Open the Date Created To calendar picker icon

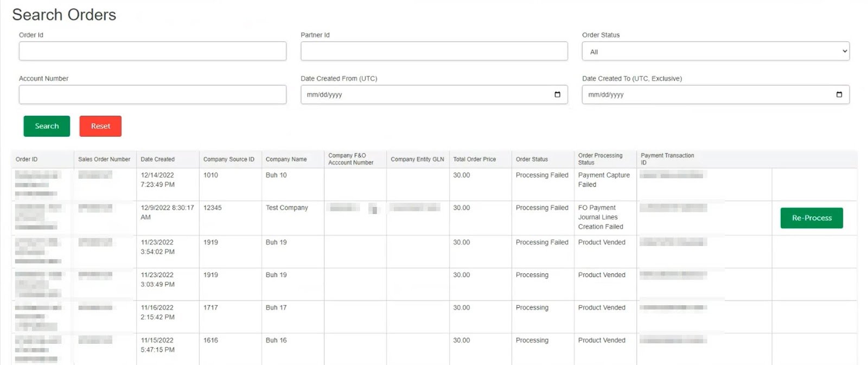839,95
